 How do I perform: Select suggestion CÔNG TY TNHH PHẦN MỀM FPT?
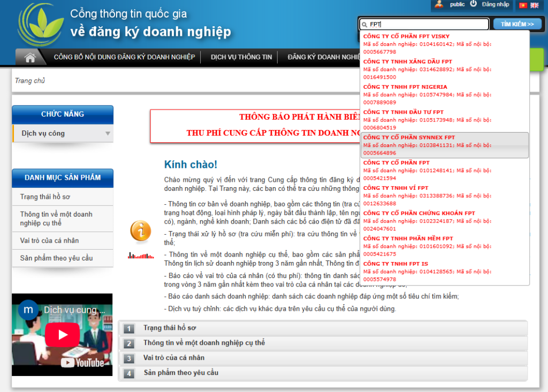click(x=445, y=246)
